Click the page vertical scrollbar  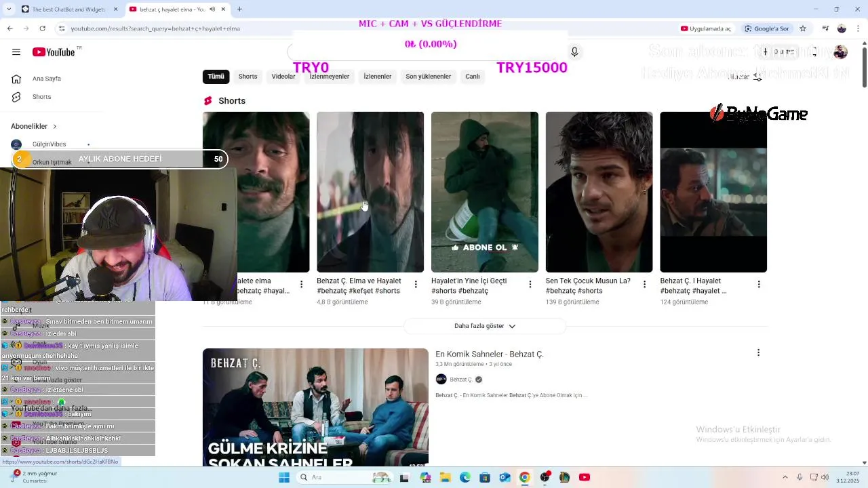click(865, 68)
